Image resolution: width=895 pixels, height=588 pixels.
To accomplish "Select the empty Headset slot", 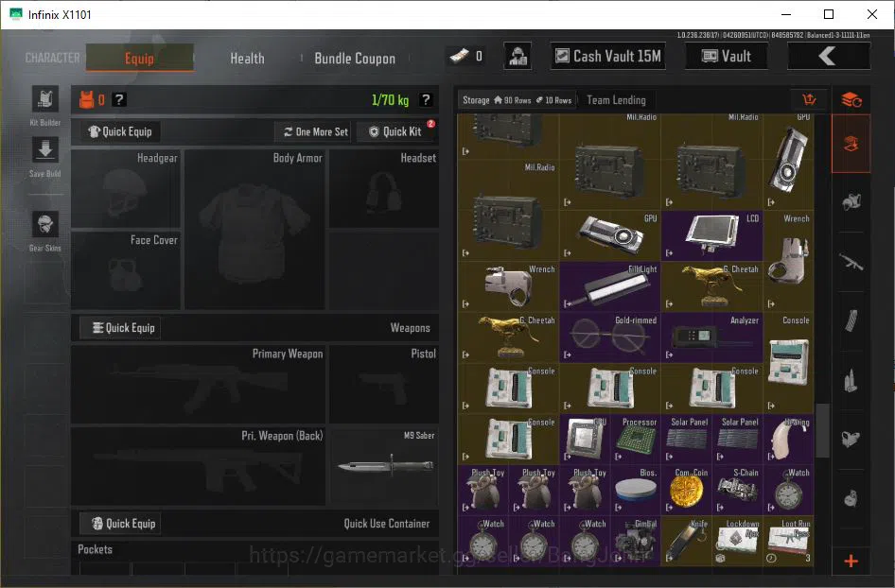I will click(x=384, y=189).
